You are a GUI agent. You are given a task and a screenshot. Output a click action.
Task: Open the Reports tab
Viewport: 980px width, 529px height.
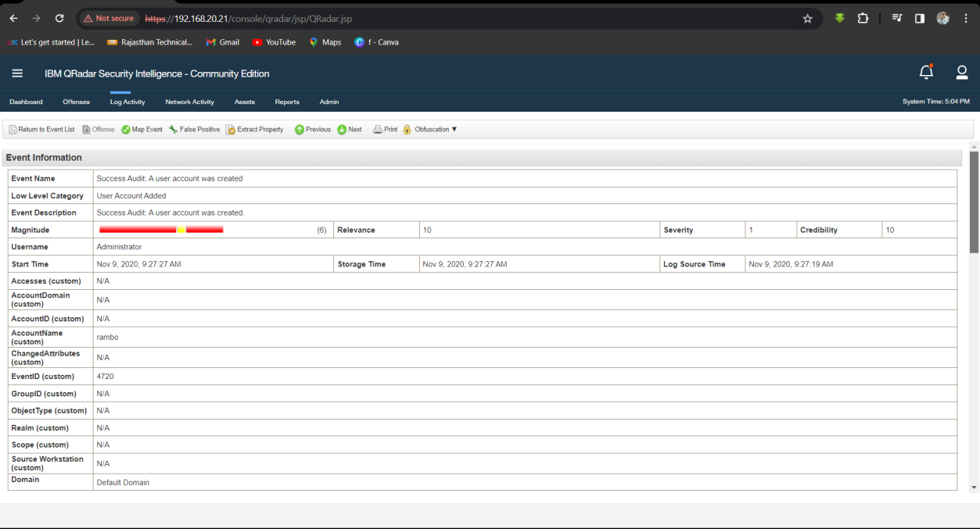(287, 102)
